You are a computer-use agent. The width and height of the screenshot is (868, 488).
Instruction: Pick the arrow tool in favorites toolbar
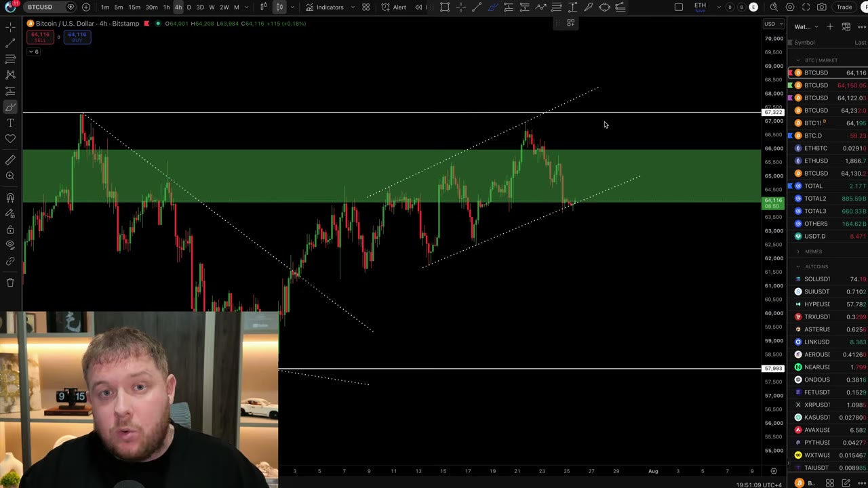pos(588,7)
